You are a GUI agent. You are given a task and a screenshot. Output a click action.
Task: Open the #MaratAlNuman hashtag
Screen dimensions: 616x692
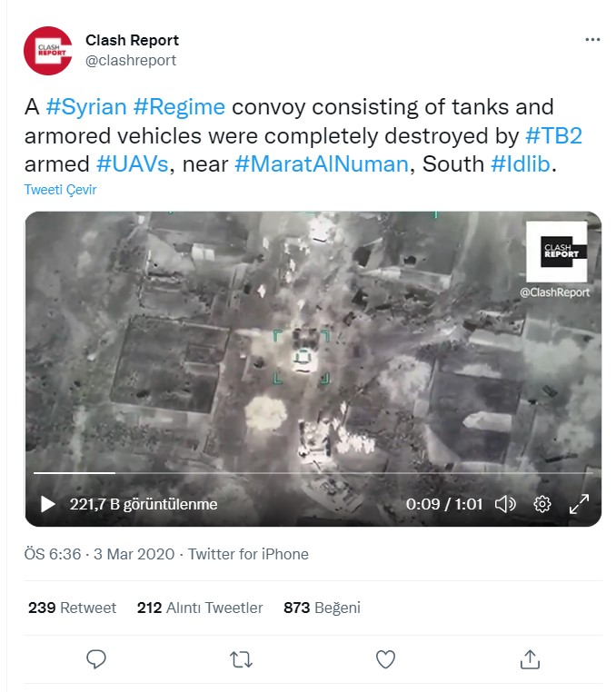[322, 164]
